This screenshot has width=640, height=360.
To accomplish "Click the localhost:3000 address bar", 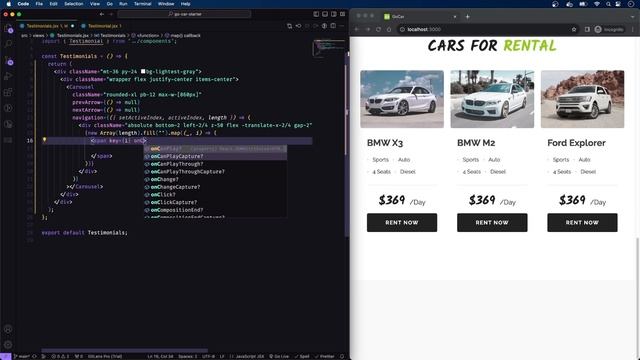I will [x=488, y=29].
